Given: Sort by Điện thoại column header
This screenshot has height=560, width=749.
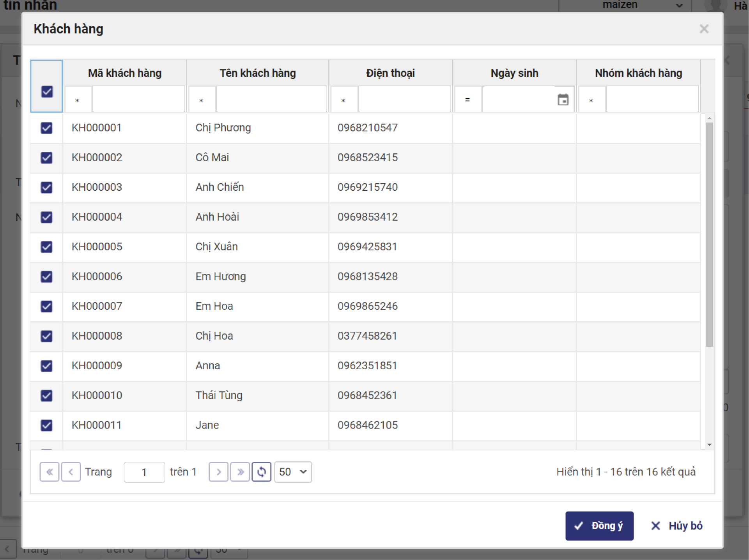Looking at the screenshot, I should pyautogui.click(x=390, y=73).
